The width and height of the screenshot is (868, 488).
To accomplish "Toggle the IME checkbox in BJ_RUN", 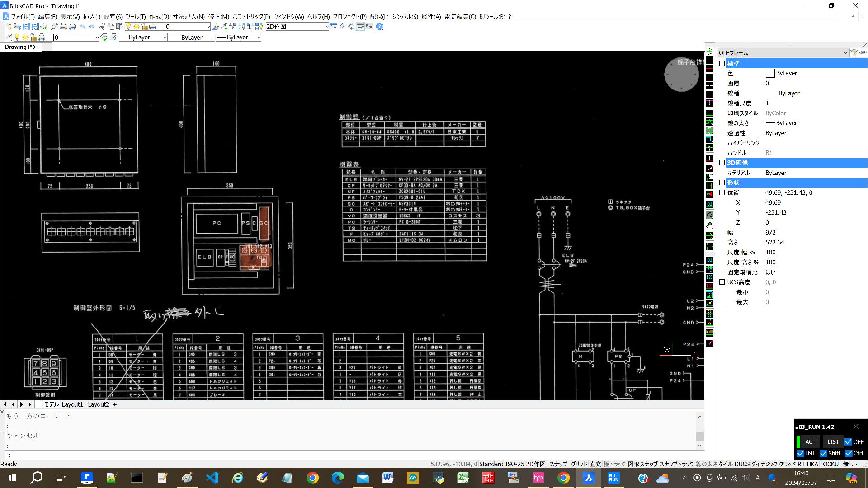I will click(x=801, y=453).
